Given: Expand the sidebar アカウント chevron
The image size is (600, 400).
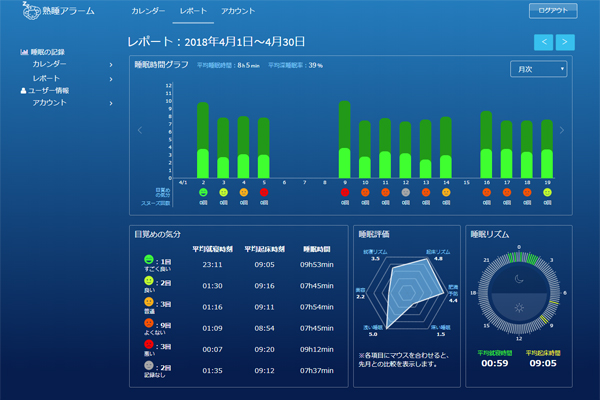Looking at the screenshot, I should [x=110, y=103].
